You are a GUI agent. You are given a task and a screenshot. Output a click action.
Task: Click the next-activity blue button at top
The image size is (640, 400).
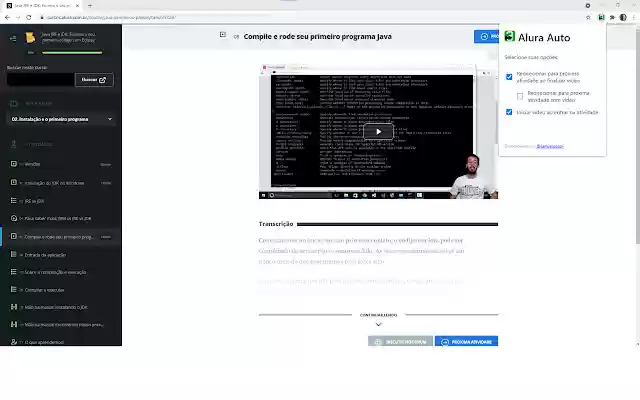pyautogui.click(x=487, y=36)
